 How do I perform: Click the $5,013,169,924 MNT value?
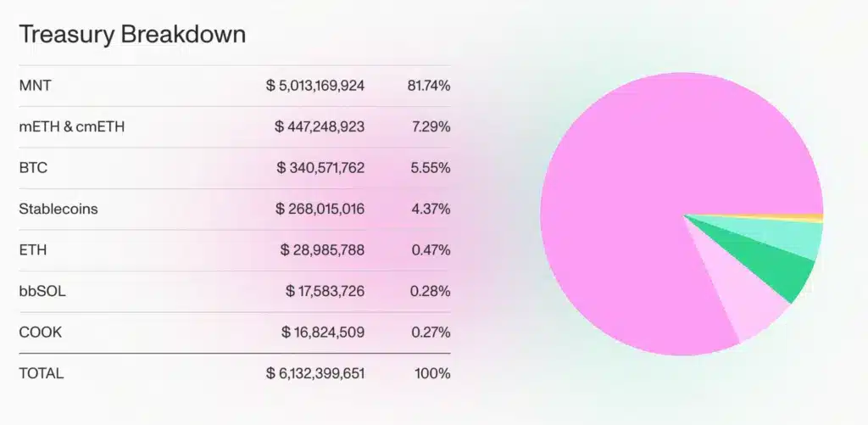[x=315, y=86]
